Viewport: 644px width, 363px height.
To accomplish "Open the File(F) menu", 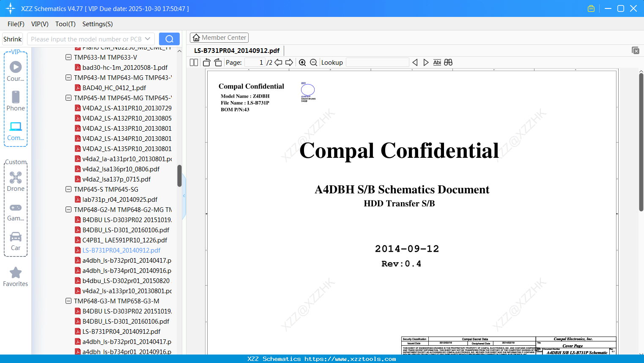I will tap(16, 24).
